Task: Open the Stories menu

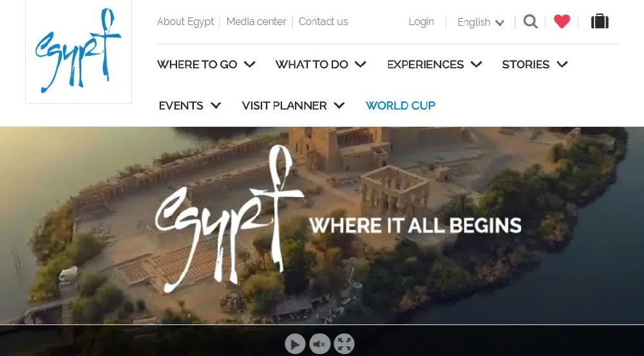Action: pyautogui.click(x=535, y=64)
